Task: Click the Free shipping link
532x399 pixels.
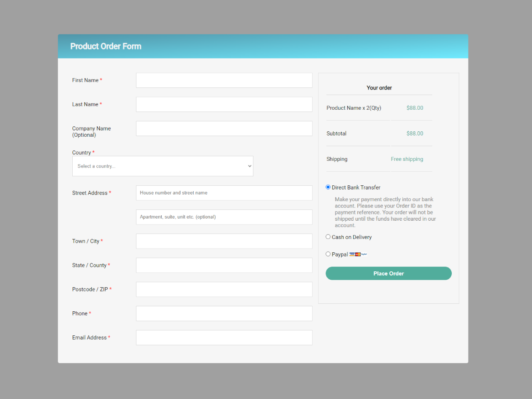Action: (x=407, y=159)
